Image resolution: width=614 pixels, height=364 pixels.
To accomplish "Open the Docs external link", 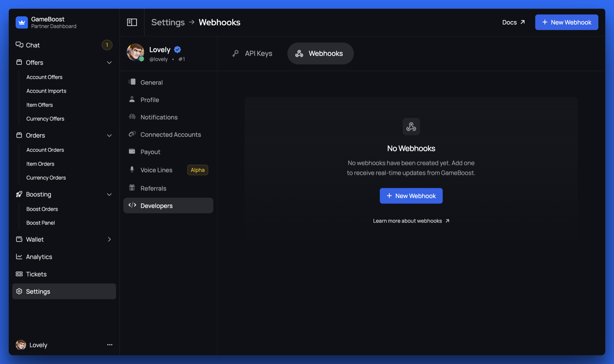I will click(513, 22).
